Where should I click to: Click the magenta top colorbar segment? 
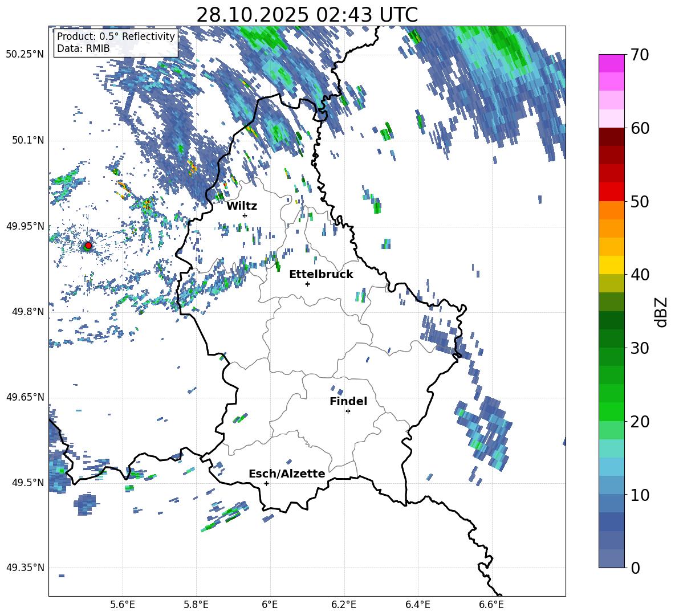[611, 64]
